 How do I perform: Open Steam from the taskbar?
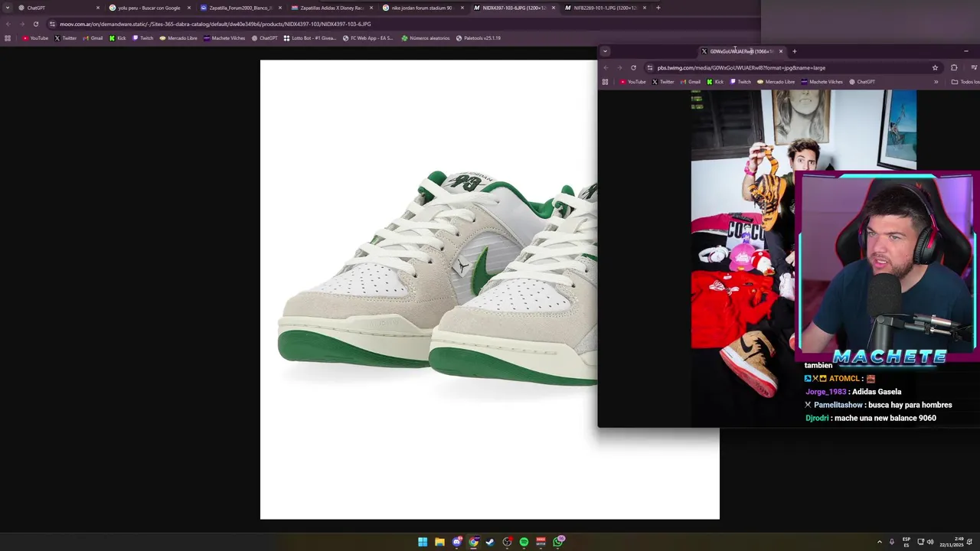490,542
